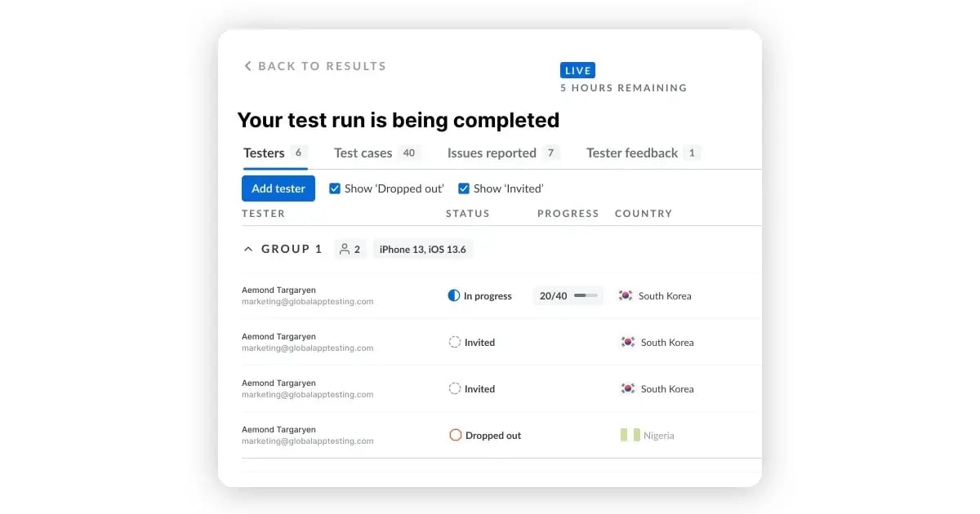
Task: Click the 'Invited' dashed circle status icon
Action: [455, 342]
